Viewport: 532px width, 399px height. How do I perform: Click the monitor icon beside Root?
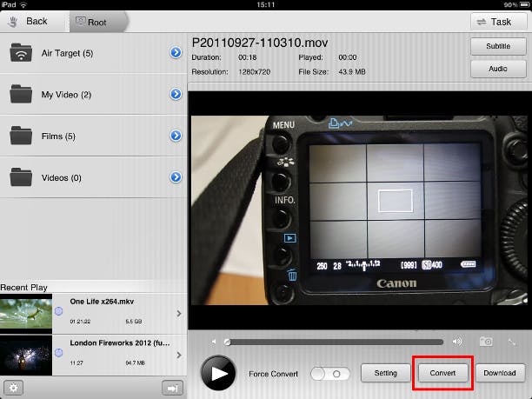pyautogui.click(x=81, y=22)
